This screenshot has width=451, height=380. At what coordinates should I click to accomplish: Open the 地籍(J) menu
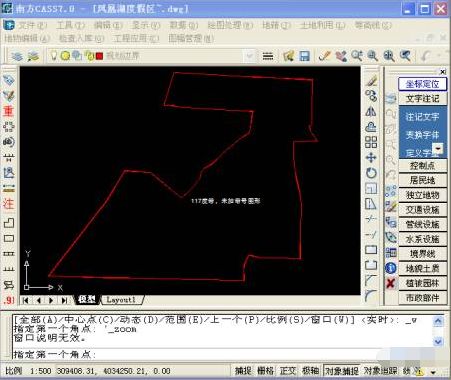click(276, 25)
